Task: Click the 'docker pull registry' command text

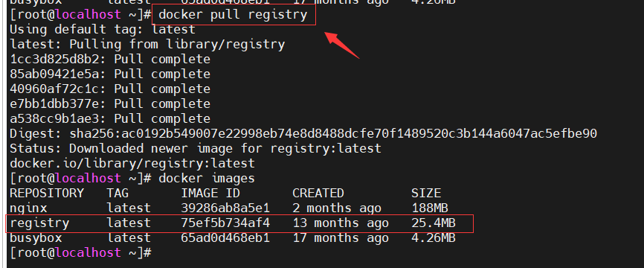Action: click(x=233, y=15)
